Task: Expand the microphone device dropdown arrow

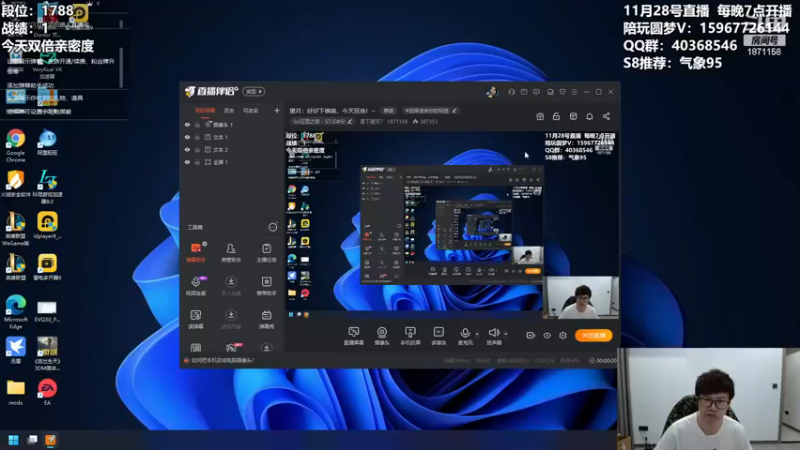Action: click(477, 334)
